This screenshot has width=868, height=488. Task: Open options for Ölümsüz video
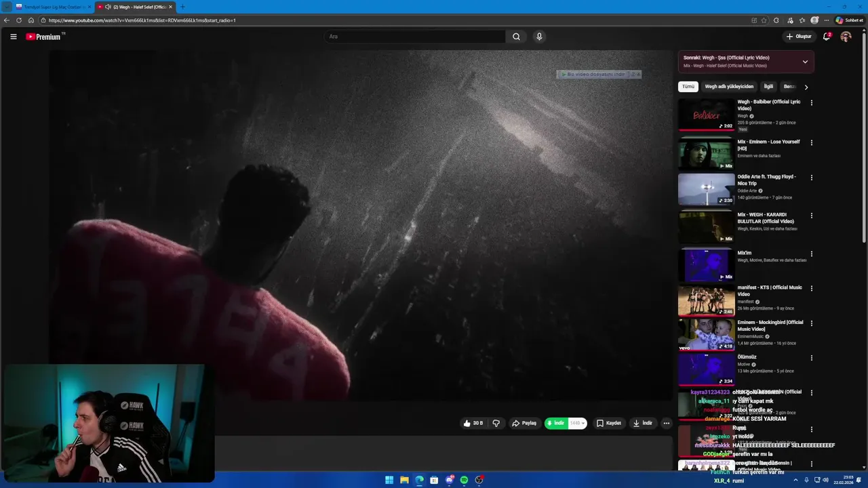(x=811, y=359)
